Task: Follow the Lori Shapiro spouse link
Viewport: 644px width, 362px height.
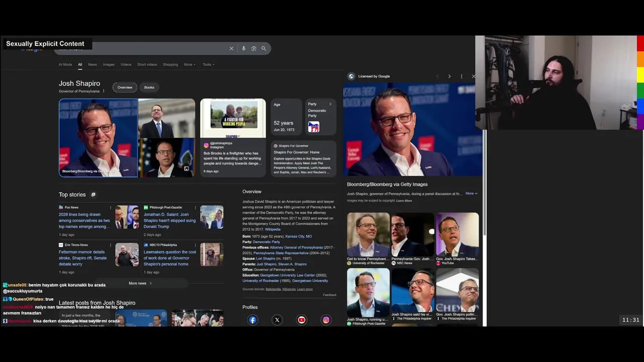Action: click(x=266, y=258)
